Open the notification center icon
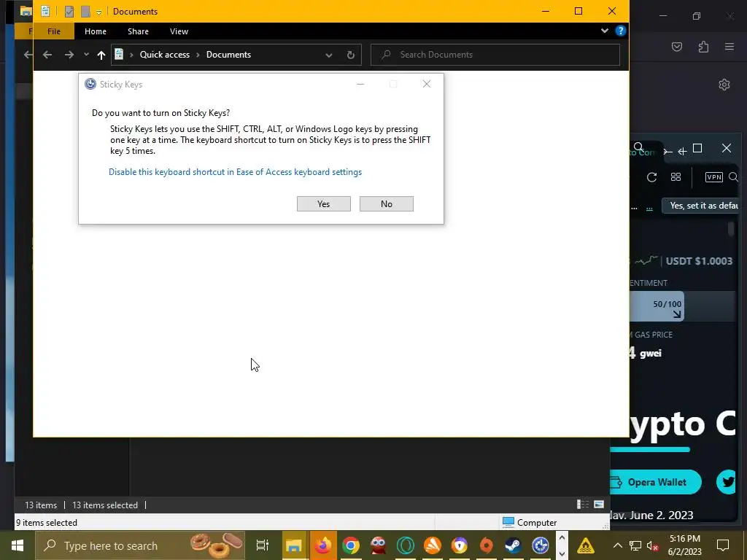 tap(723, 545)
